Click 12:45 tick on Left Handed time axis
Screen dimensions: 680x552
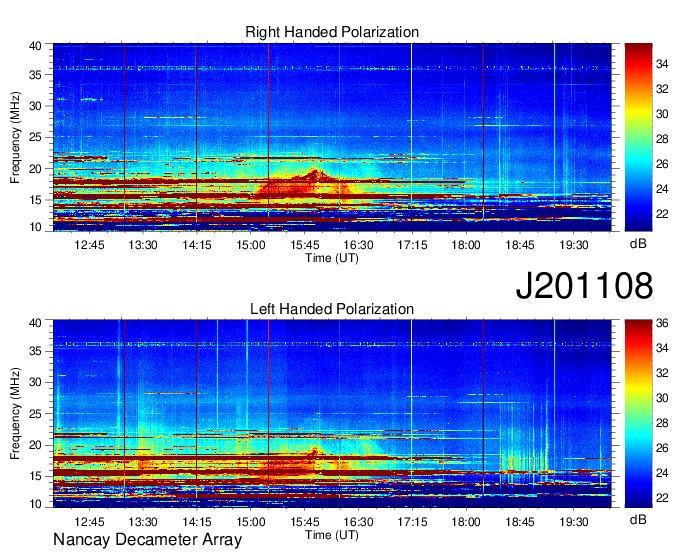pos(89,522)
